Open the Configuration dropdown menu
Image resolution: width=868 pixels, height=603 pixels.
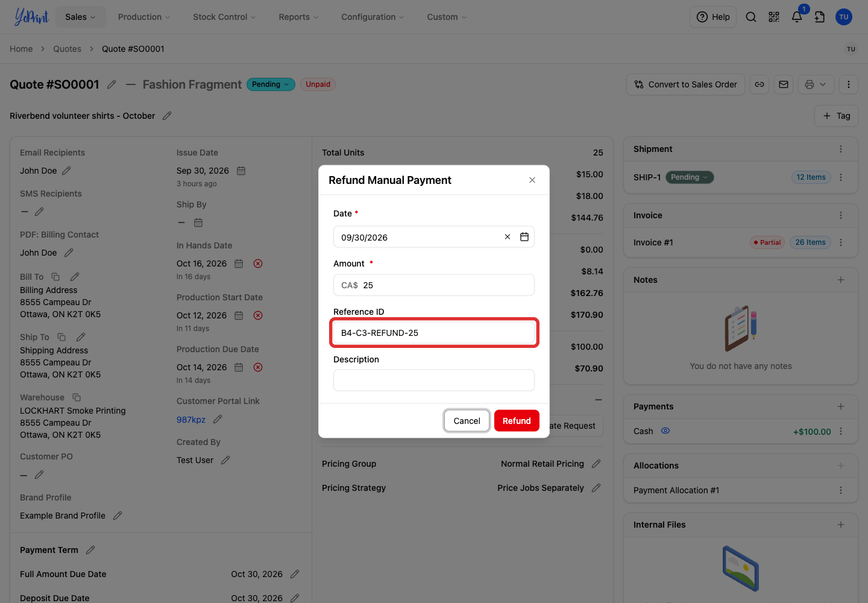click(373, 17)
